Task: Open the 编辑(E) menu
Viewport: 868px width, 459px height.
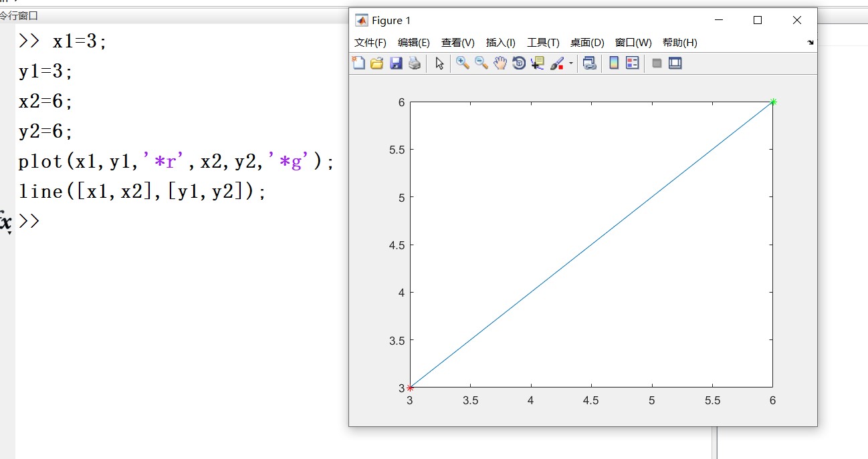Action: tap(414, 43)
